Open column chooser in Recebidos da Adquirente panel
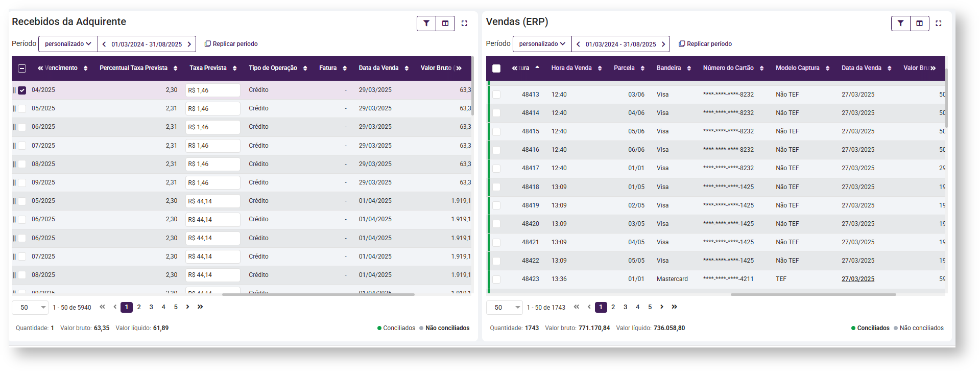The height and width of the screenshot is (372, 980). [x=445, y=24]
